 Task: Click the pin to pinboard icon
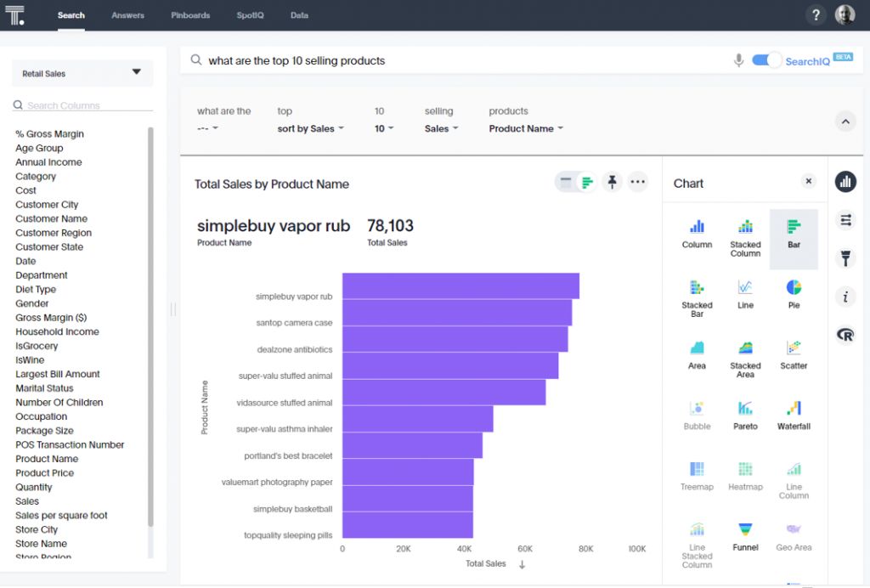[612, 182]
